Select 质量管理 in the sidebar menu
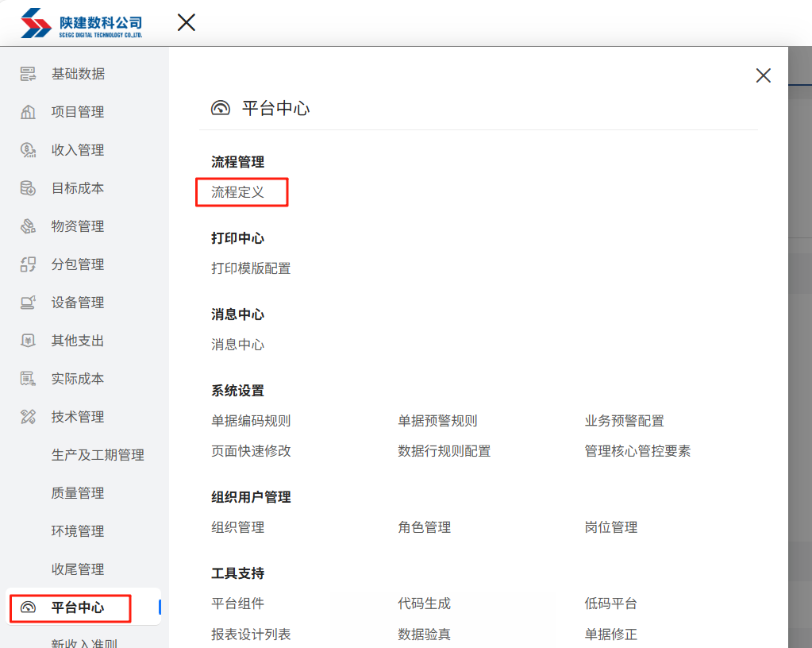The image size is (812, 648). (x=78, y=493)
